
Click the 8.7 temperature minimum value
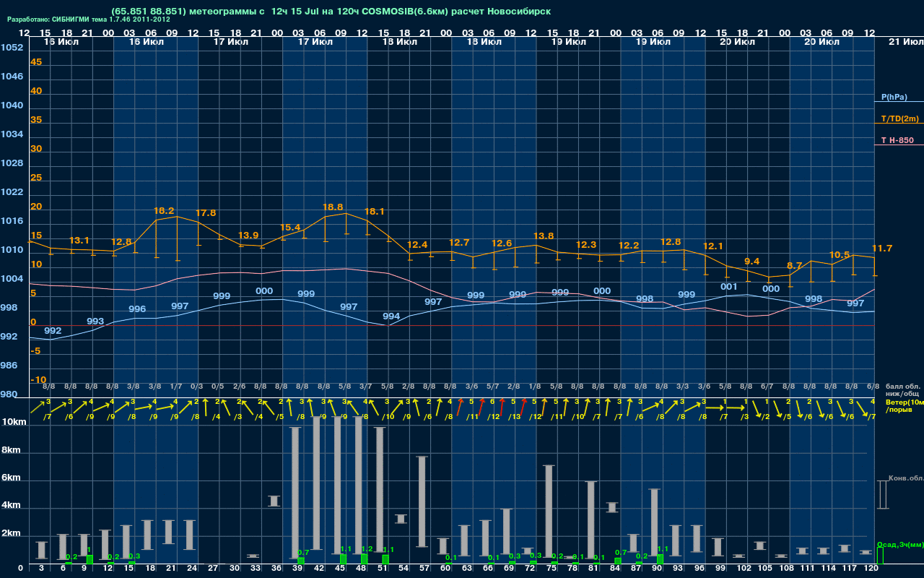tap(795, 266)
